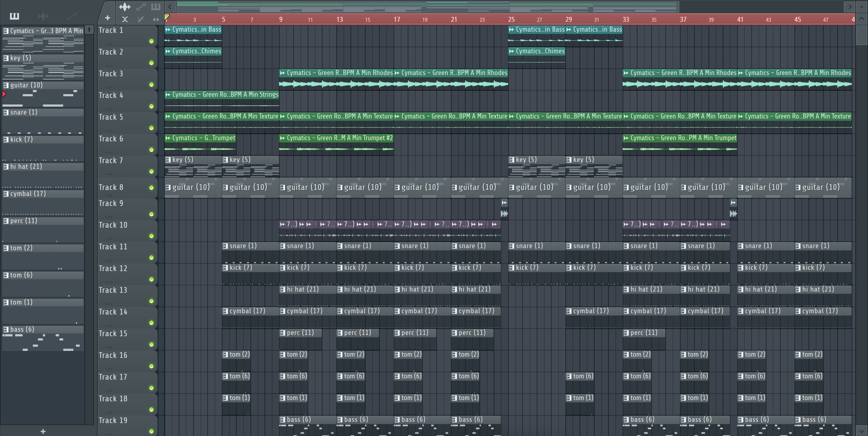Viewport: 868px width, 436px height.
Task: Click the pattern icon of hi hat (21) in picker
Action: (6, 166)
